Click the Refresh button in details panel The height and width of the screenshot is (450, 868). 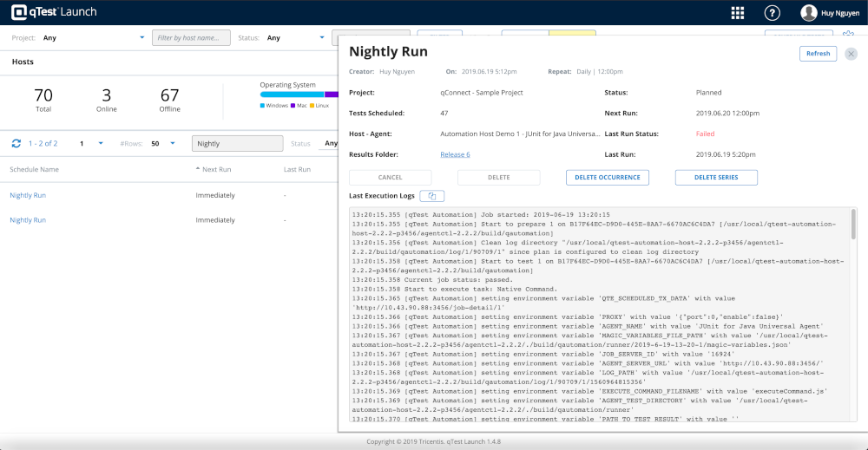[818, 54]
